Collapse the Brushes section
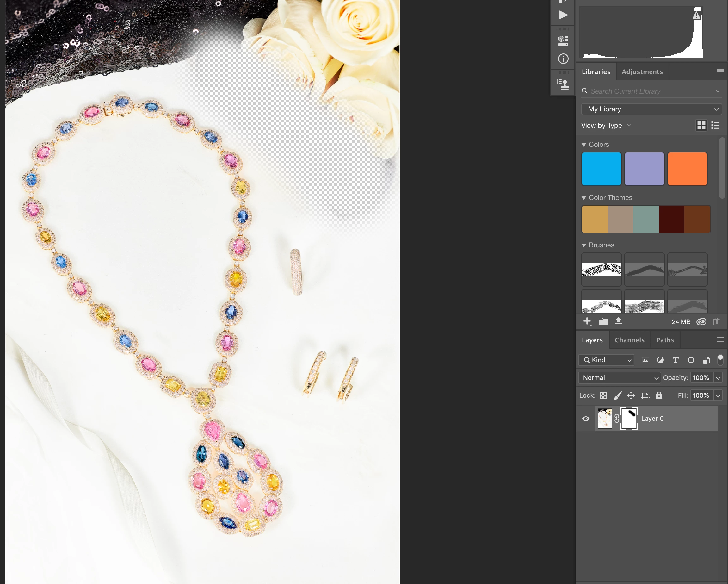The width and height of the screenshot is (728, 584). (x=583, y=245)
